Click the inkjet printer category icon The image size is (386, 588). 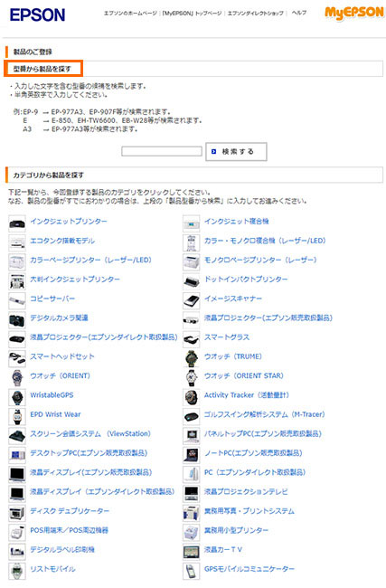coord(17,223)
